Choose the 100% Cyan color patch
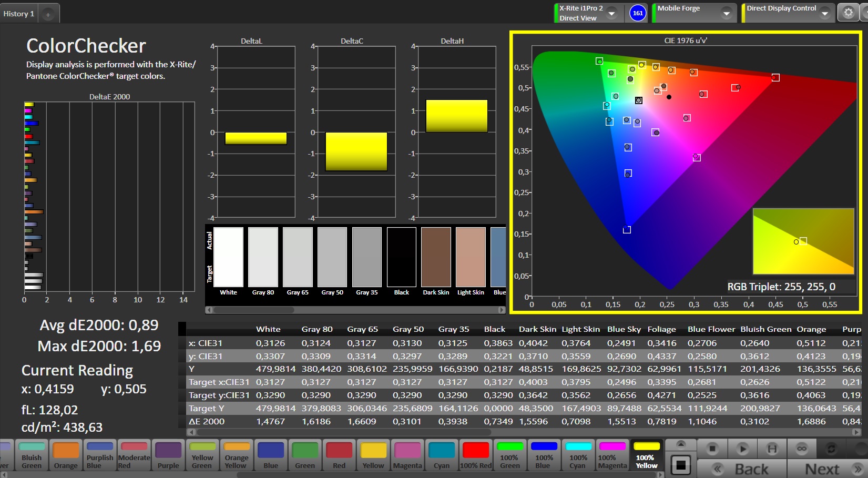Screen dimensions: 868x478 pyautogui.click(x=578, y=455)
